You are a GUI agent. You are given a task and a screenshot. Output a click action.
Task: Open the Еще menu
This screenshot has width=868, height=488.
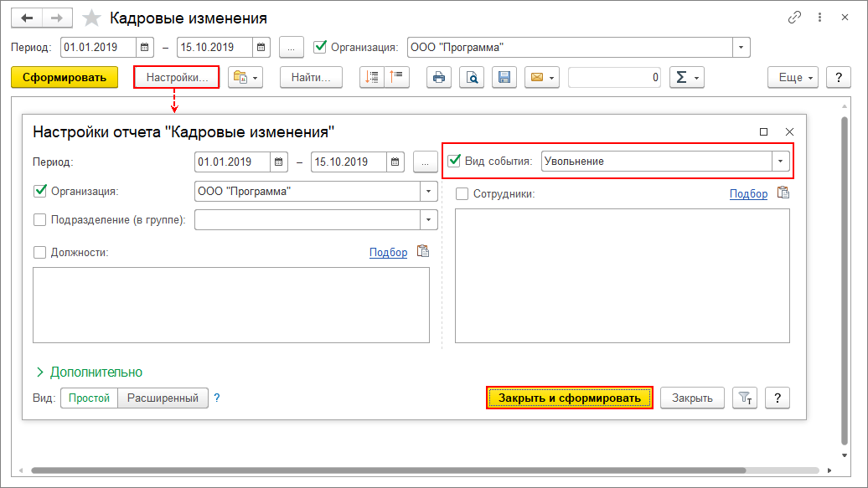796,78
